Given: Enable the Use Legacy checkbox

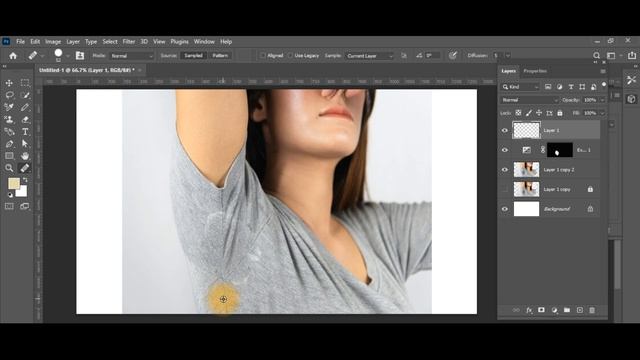Looking at the screenshot, I should point(290,56).
